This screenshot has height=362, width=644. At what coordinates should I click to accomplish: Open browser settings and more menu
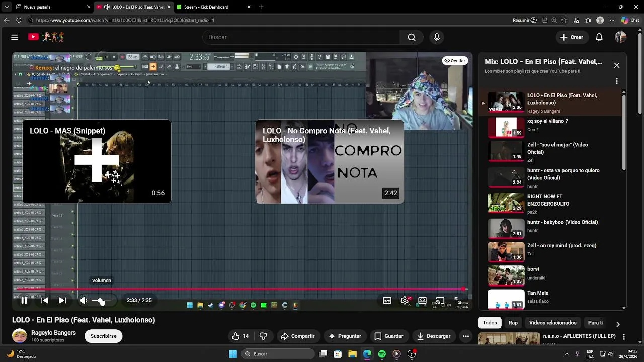point(612,20)
